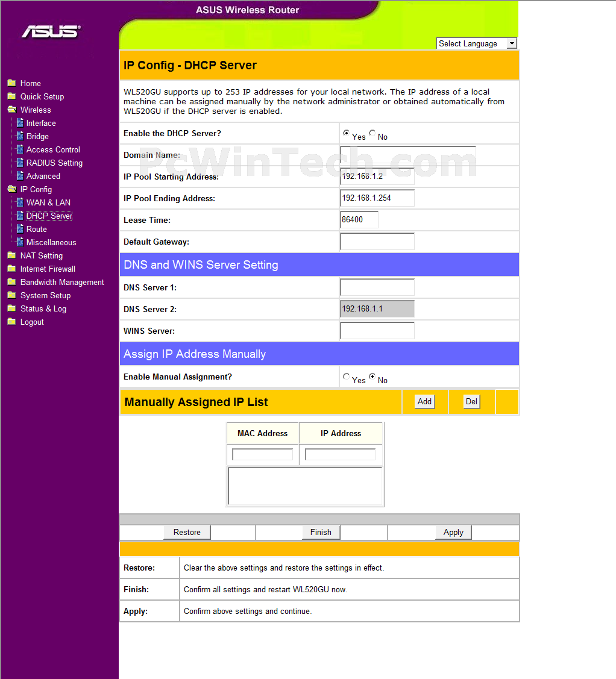The image size is (616, 679).
Task: Click the System Setup folder icon
Action: 11,295
